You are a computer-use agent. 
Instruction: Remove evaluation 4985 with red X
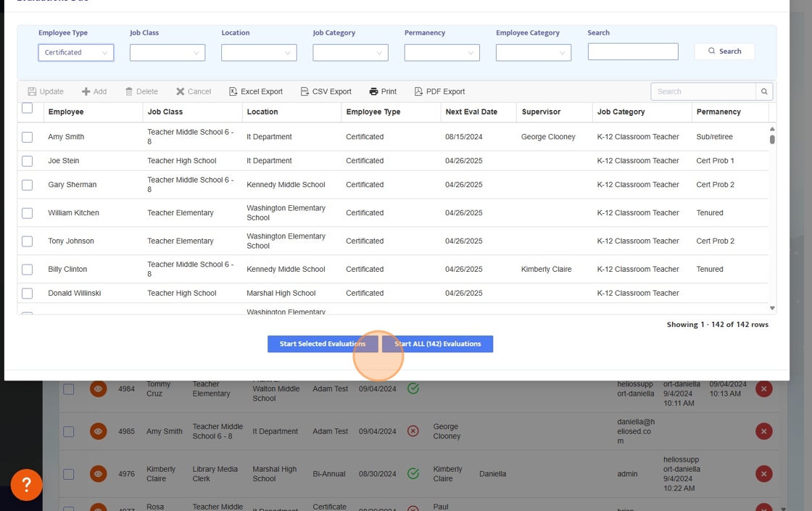pos(764,431)
